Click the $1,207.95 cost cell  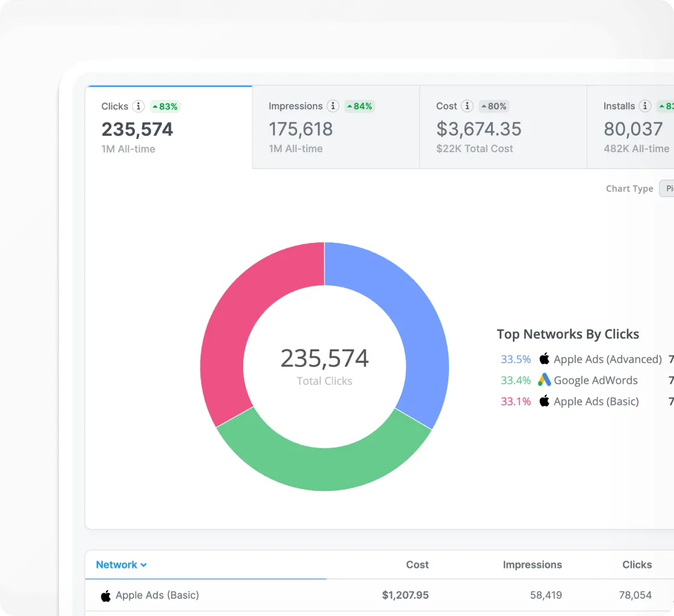tap(406, 595)
